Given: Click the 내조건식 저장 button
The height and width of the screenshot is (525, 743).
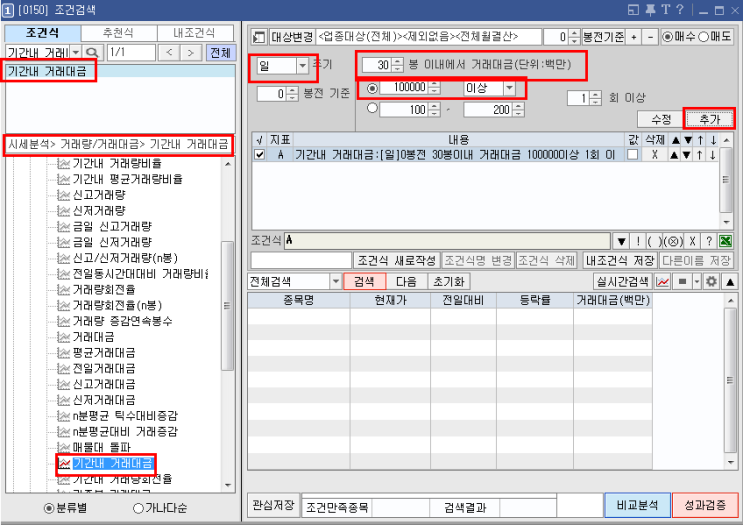Looking at the screenshot, I should pos(620,261).
